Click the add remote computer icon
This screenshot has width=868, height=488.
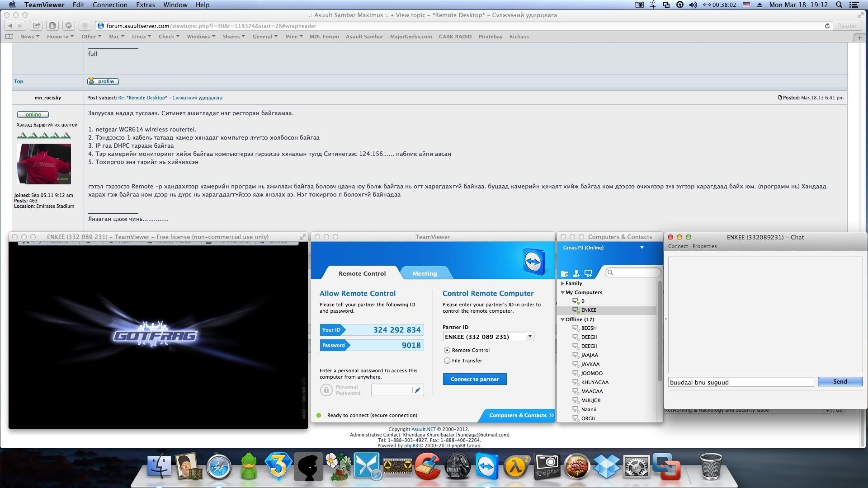tap(588, 273)
